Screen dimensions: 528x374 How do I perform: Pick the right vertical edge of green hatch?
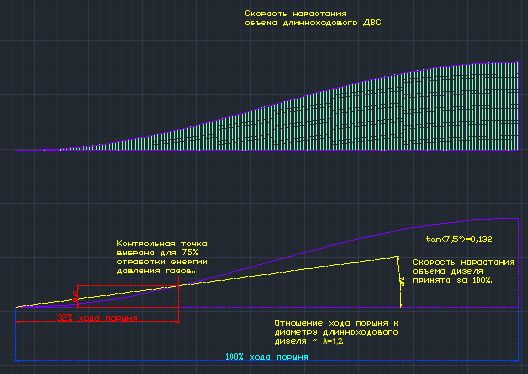(x=518, y=106)
